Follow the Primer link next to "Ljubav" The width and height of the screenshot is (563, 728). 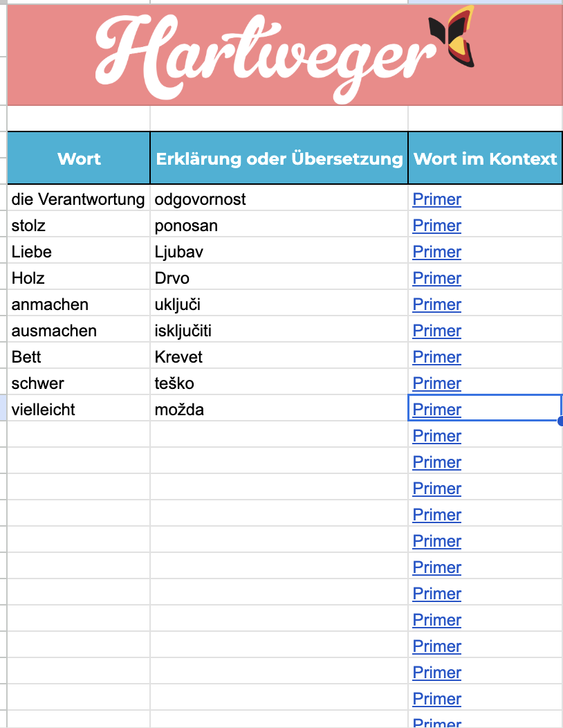point(436,252)
